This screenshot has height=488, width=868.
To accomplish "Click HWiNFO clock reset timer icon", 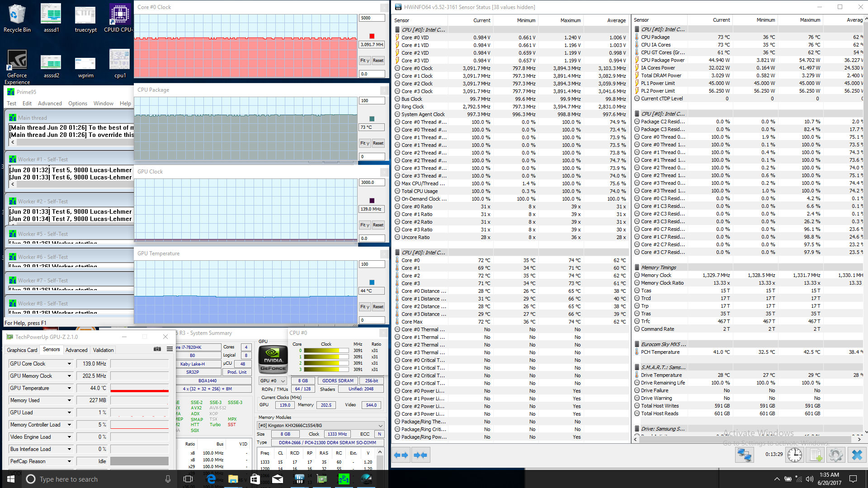I will pos(795,455).
